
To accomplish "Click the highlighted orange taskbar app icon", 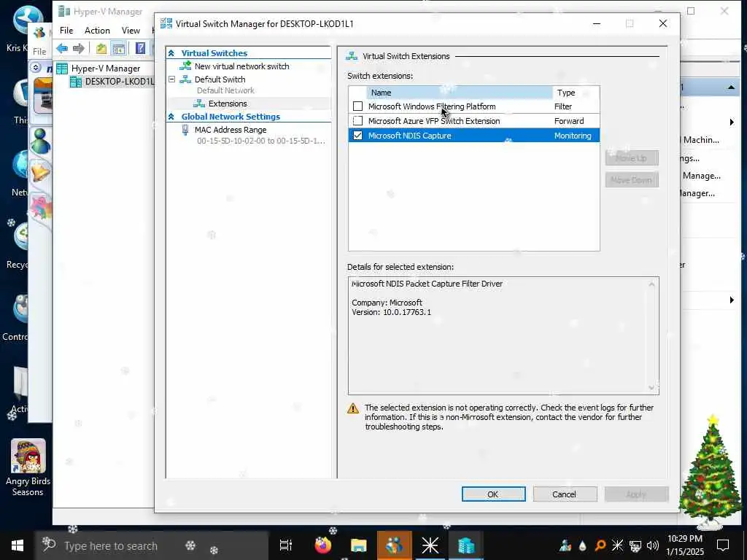I will pos(395,545).
